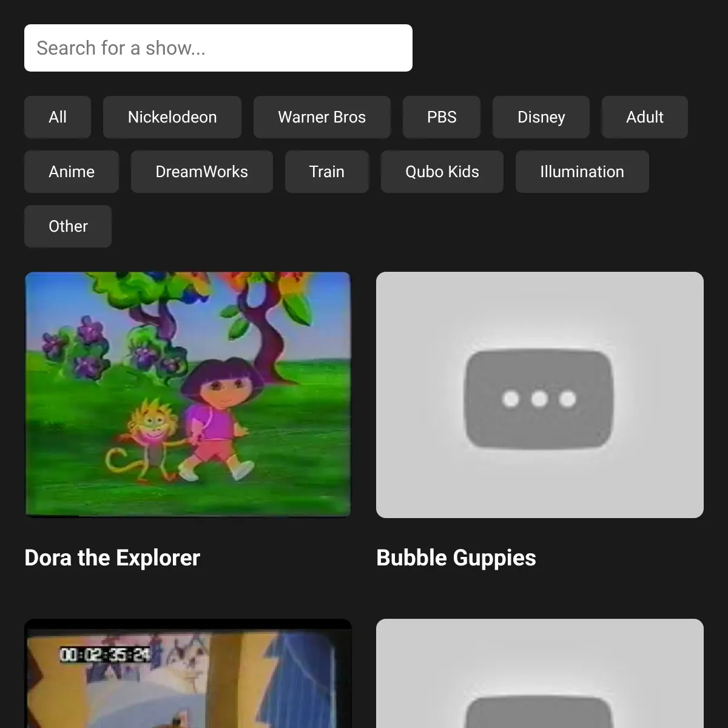Pick the DreamWorks filter
This screenshot has height=728, width=728.
point(202,172)
